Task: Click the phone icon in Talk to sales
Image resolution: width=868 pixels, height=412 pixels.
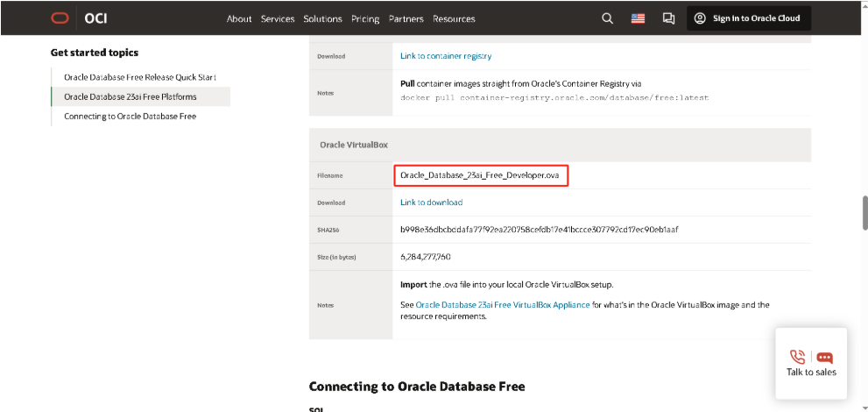Action: (x=797, y=357)
